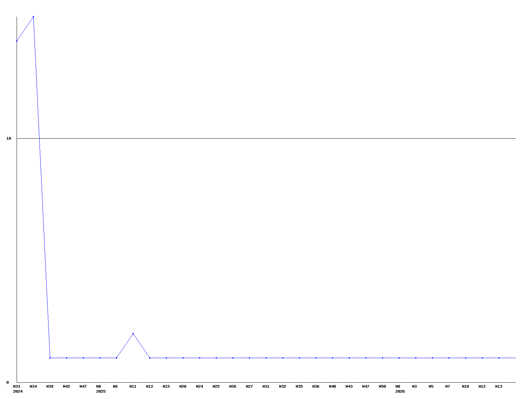
Task: Click the '2026' year label
Action: tap(400, 391)
